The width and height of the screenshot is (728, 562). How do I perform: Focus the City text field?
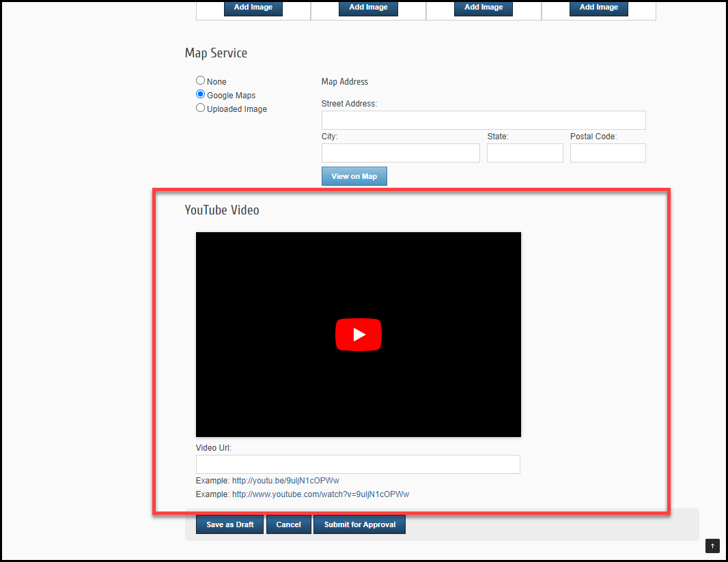click(x=401, y=153)
